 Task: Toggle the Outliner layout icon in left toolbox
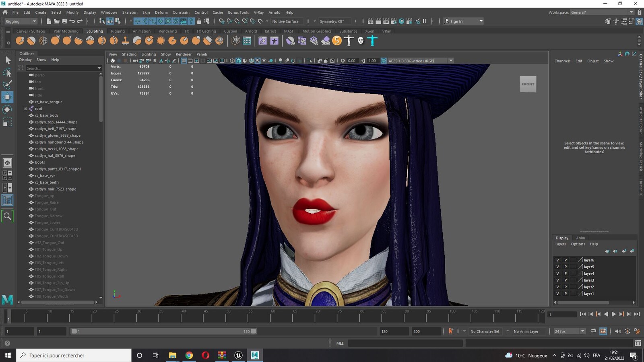8,200
